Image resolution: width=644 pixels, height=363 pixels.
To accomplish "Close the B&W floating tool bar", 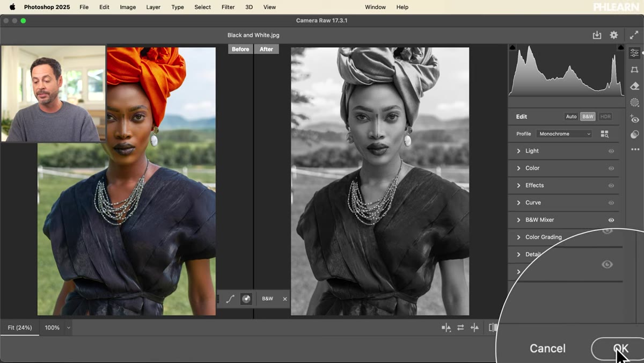I will (285, 299).
